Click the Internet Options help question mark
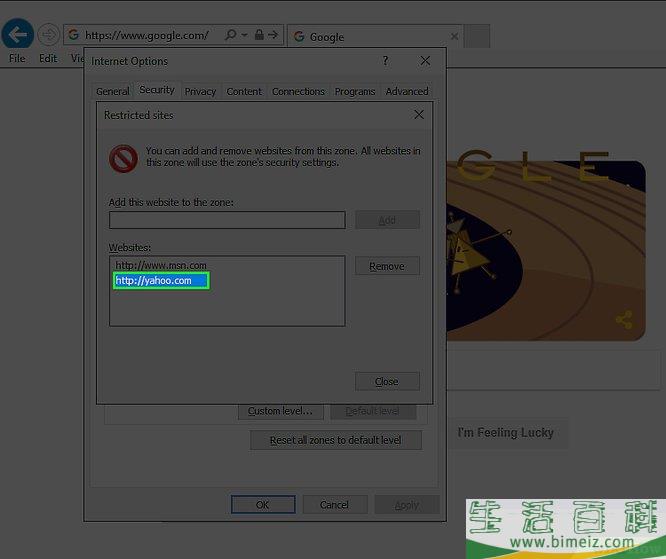Screen dimensions: 666x559 (385, 61)
